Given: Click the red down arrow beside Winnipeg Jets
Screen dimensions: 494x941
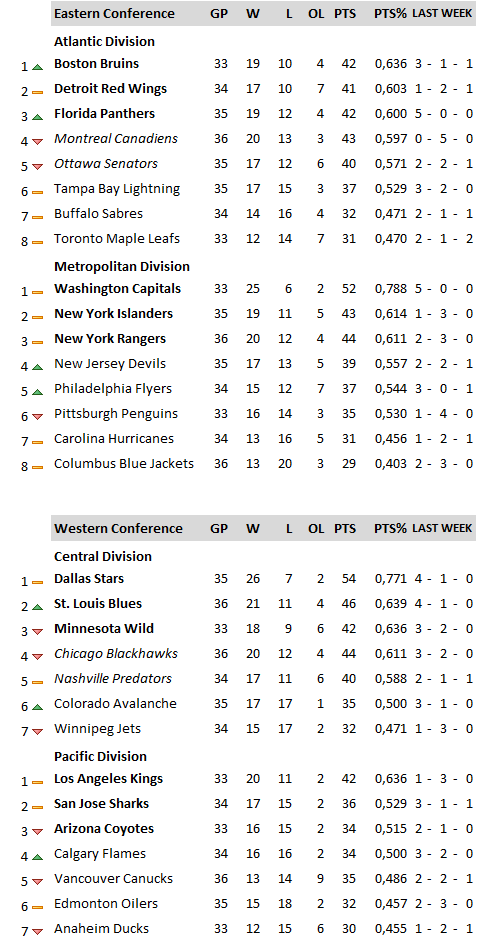Looking at the screenshot, I should tap(37, 732).
